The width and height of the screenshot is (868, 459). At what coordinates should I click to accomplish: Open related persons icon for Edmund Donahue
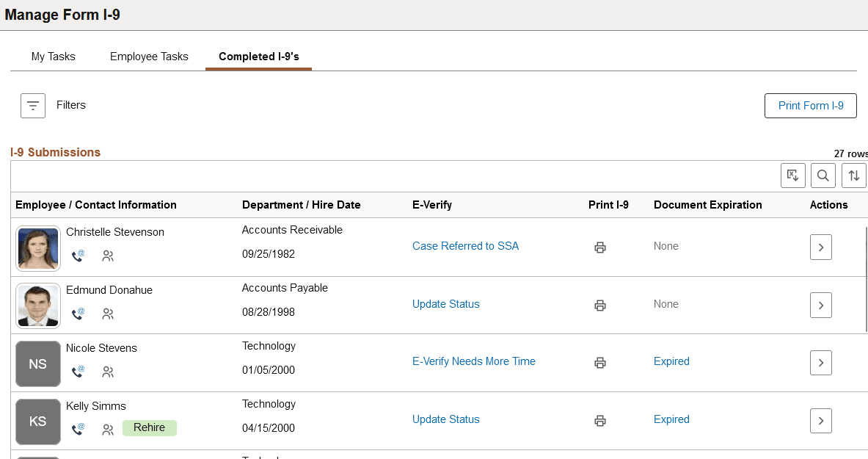click(107, 314)
